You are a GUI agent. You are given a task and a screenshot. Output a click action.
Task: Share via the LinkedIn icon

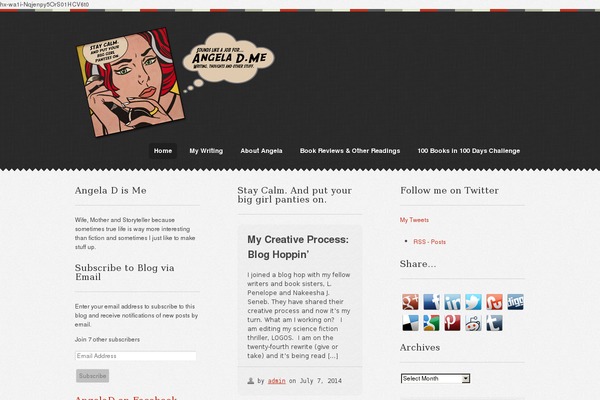452,302
